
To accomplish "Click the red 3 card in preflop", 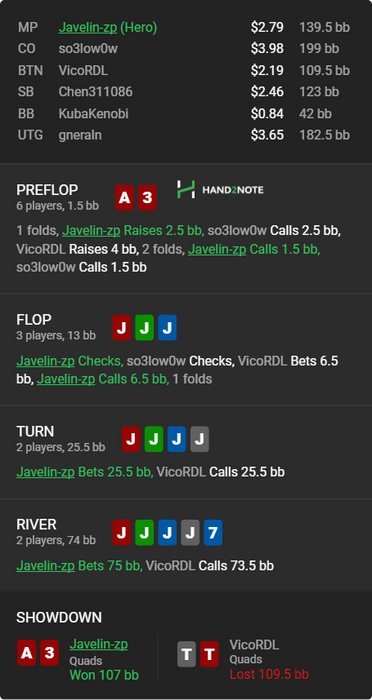I will click(x=147, y=198).
